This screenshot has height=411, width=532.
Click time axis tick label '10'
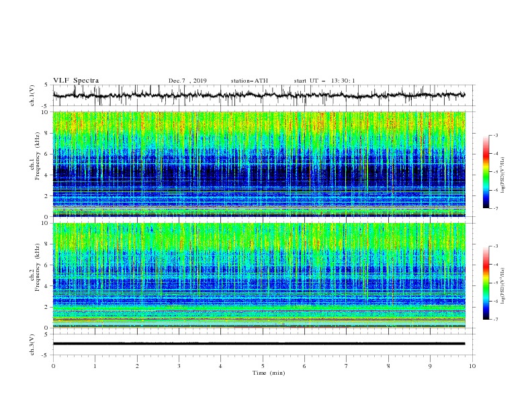(472, 366)
